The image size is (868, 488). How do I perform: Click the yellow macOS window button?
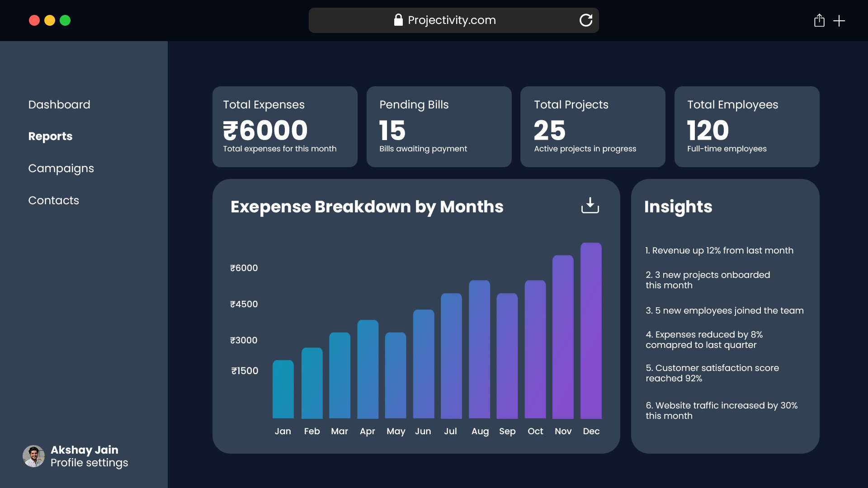click(50, 20)
